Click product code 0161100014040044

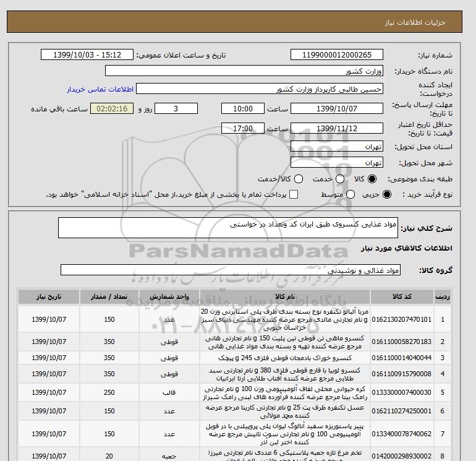402,358
